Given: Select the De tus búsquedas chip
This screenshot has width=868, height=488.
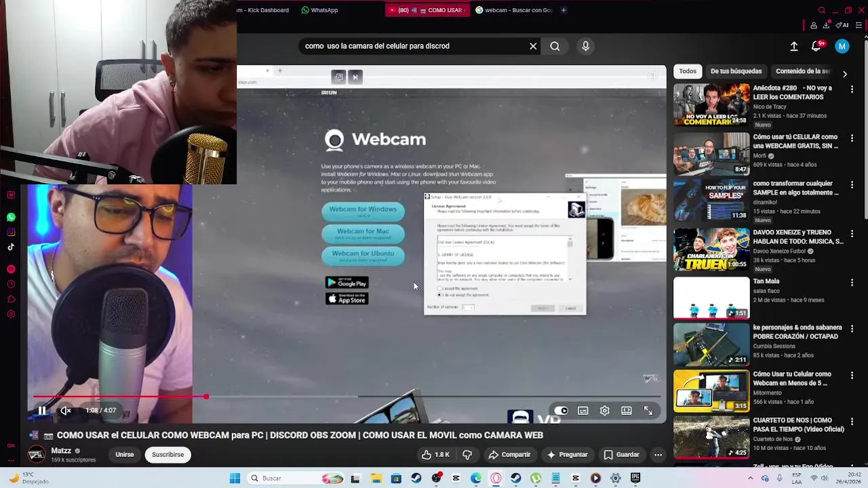Looking at the screenshot, I should click(736, 71).
